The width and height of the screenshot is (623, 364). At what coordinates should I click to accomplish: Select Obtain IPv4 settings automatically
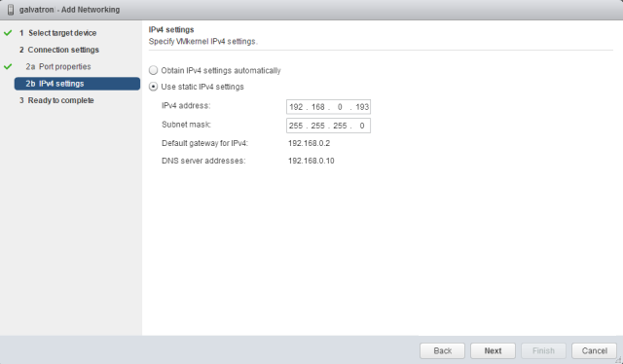pyautogui.click(x=154, y=70)
